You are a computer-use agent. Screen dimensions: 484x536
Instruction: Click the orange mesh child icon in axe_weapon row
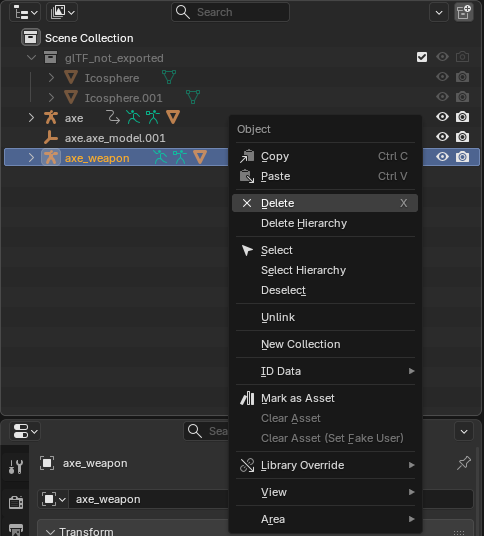click(x=200, y=157)
